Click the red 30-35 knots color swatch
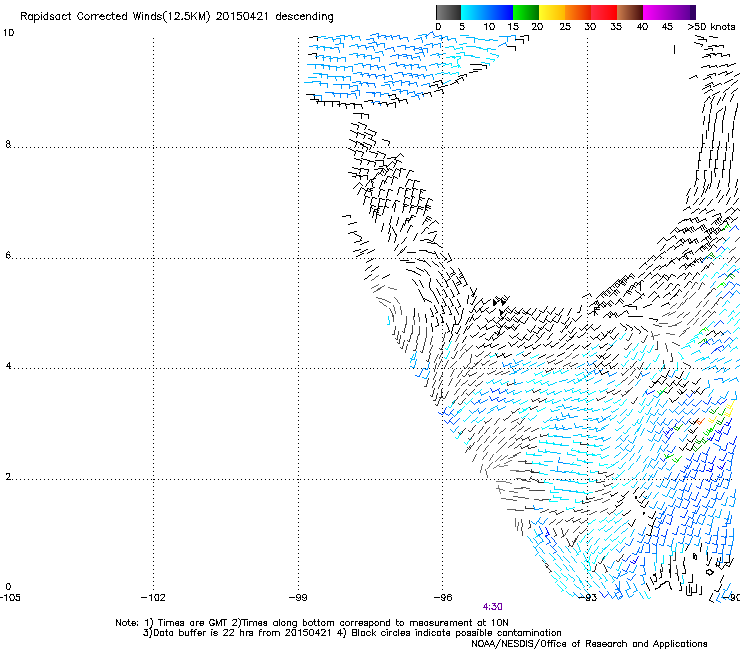Viewport: 740px width, 650px height. pyautogui.click(x=604, y=12)
